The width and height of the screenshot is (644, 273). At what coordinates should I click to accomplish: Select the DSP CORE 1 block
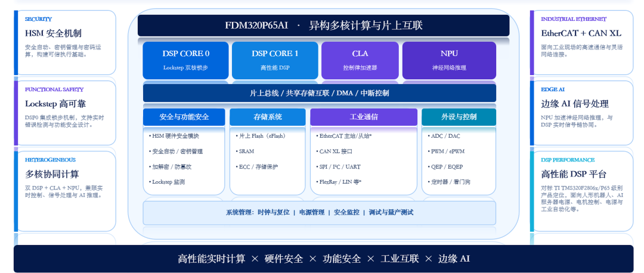tap(275, 60)
